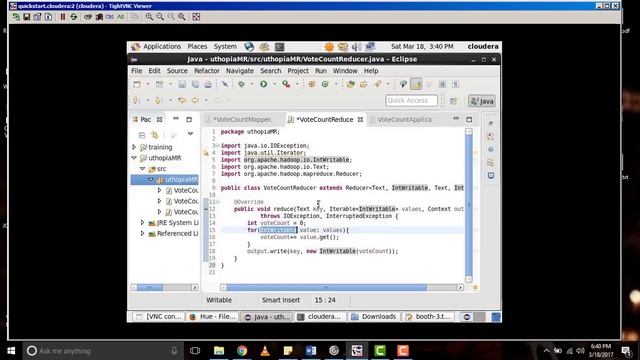Collapse the src folder
This screenshot has height=360, width=640.
pyautogui.click(x=142, y=169)
